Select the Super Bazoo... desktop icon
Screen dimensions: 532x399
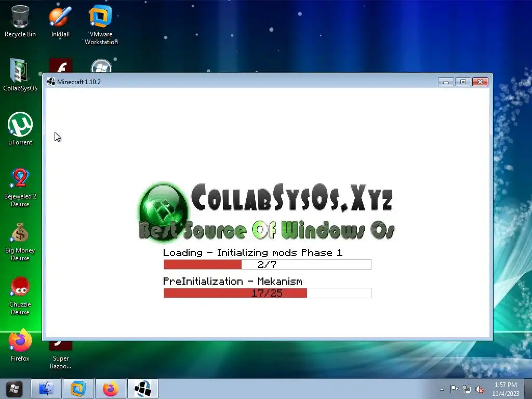[x=61, y=355]
